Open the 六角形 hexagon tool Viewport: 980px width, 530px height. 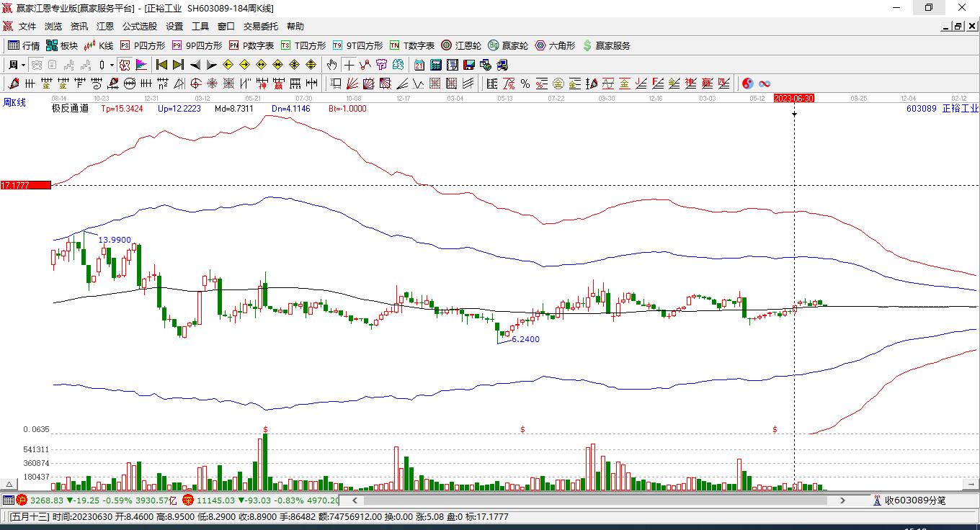[x=555, y=45]
